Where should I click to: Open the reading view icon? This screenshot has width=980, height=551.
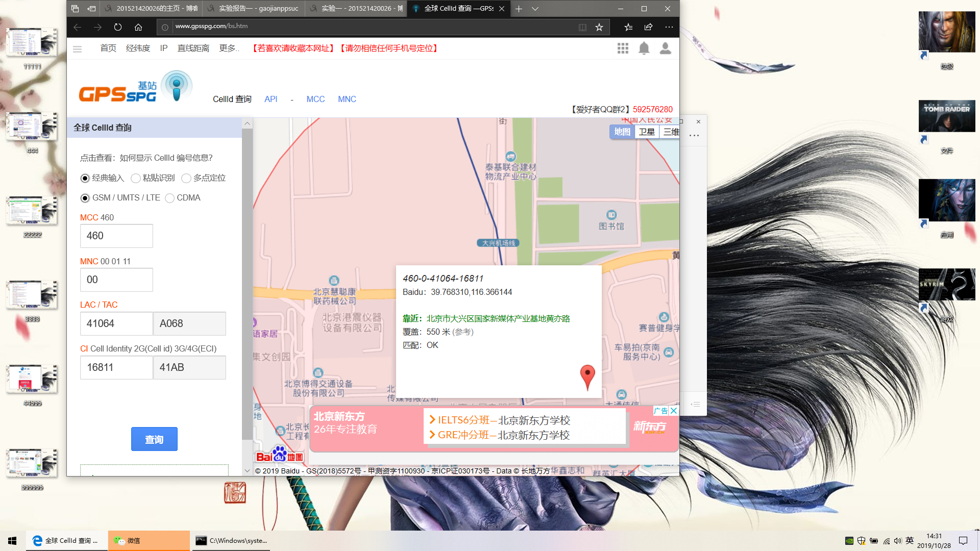[x=582, y=27]
